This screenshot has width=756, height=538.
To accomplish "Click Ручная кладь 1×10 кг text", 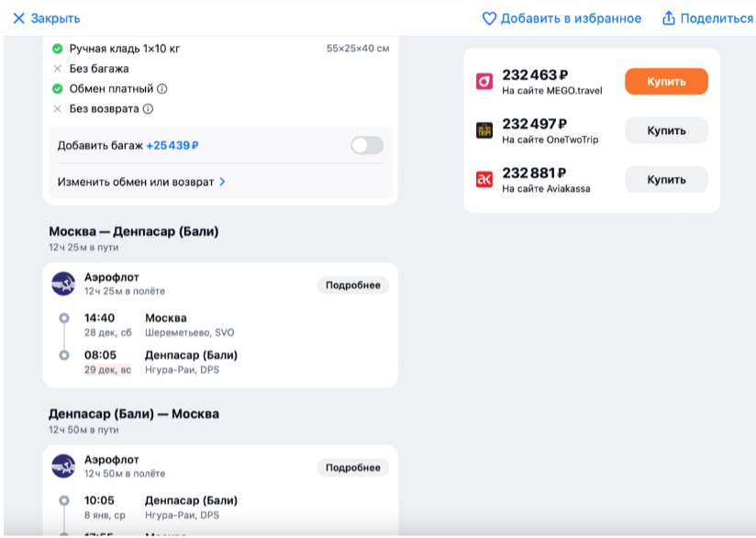I will point(125,49).
